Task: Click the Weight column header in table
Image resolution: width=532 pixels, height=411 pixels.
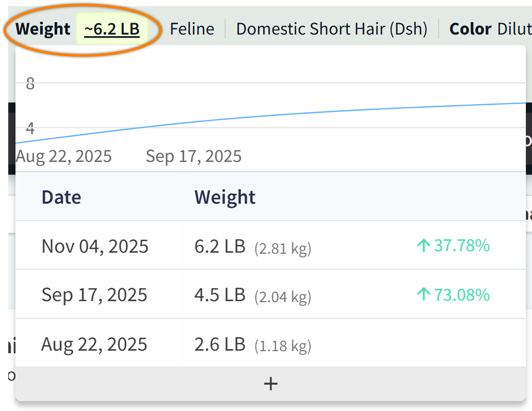Action: coord(225,197)
